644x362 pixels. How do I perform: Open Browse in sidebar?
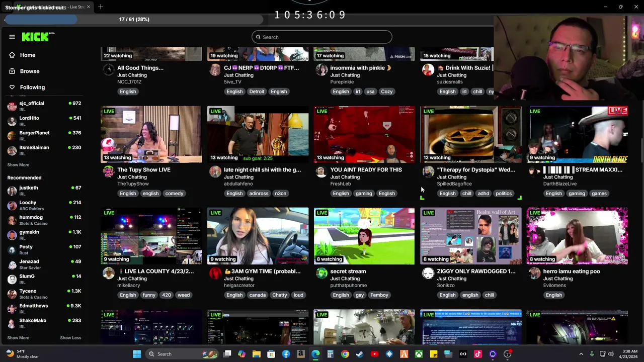[x=30, y=71]
